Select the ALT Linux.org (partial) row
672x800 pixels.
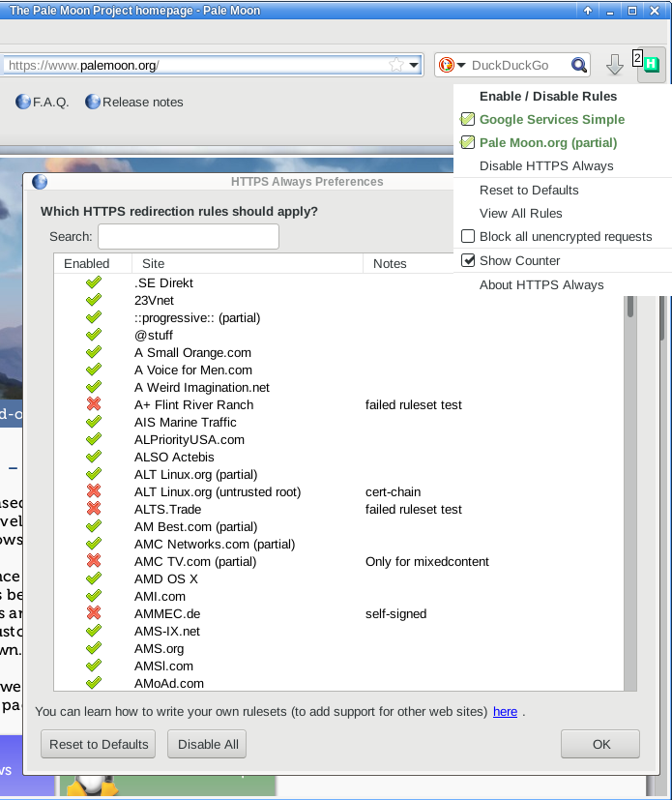click(338, 474)
